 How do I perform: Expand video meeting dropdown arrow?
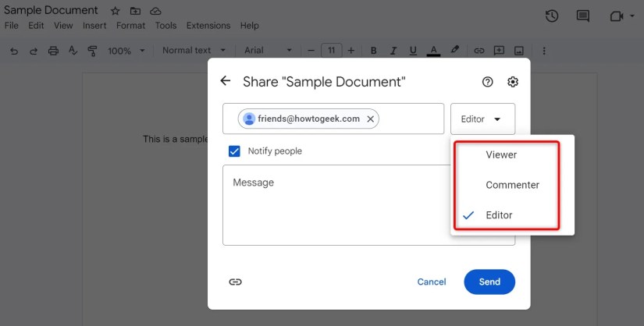632,16
